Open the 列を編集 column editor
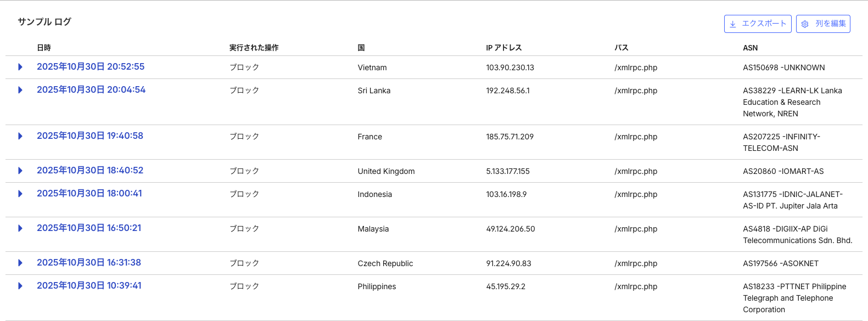Screen dimensions: 868x321 (x=823, y=24)
